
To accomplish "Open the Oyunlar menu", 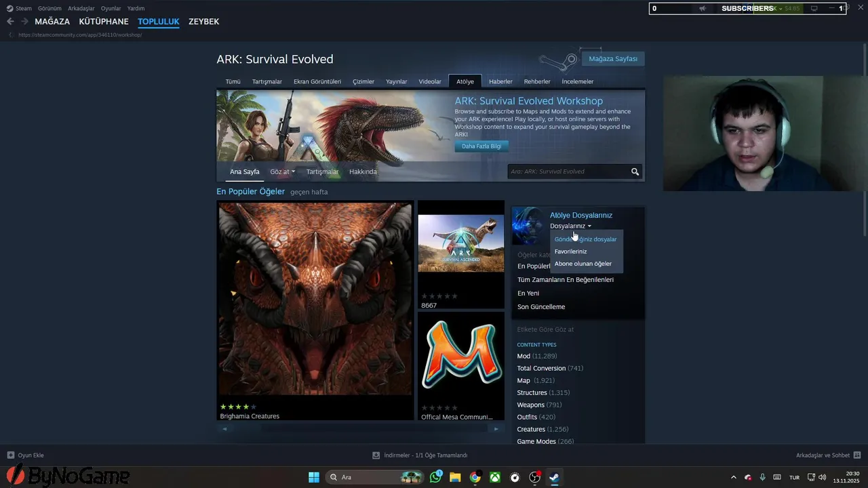I will click(x=111, y=8).
